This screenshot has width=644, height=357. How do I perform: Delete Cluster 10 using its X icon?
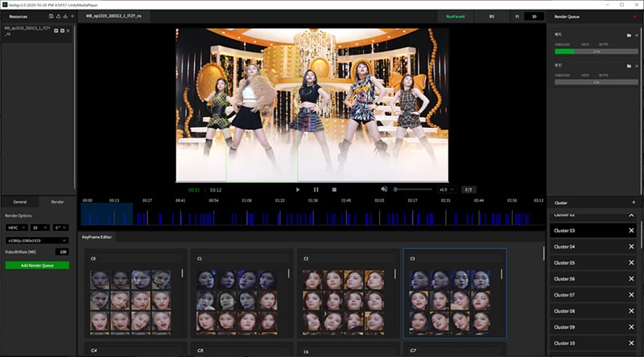pyautogui.click(x=631, y=343)
